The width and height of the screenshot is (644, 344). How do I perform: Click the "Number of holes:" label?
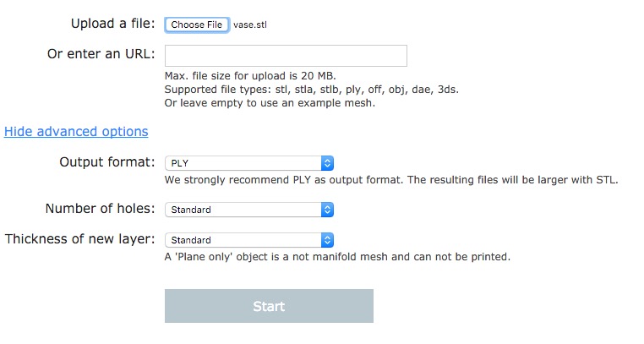pyautogui.click(x=100, y=208)
